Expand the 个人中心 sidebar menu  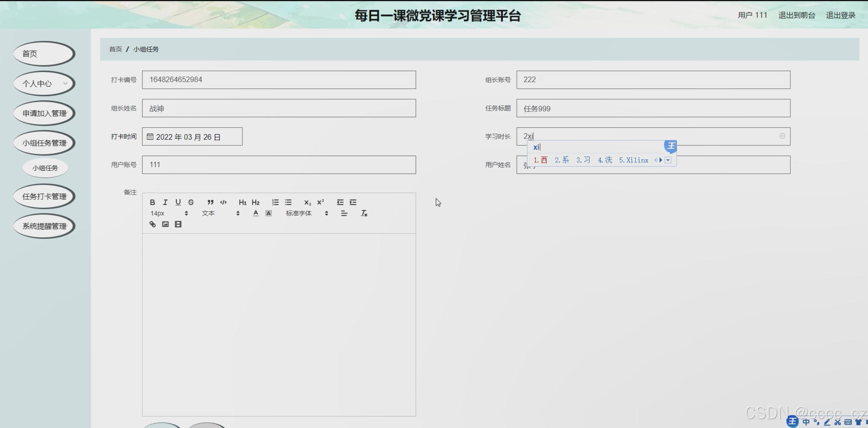(44, 83)
